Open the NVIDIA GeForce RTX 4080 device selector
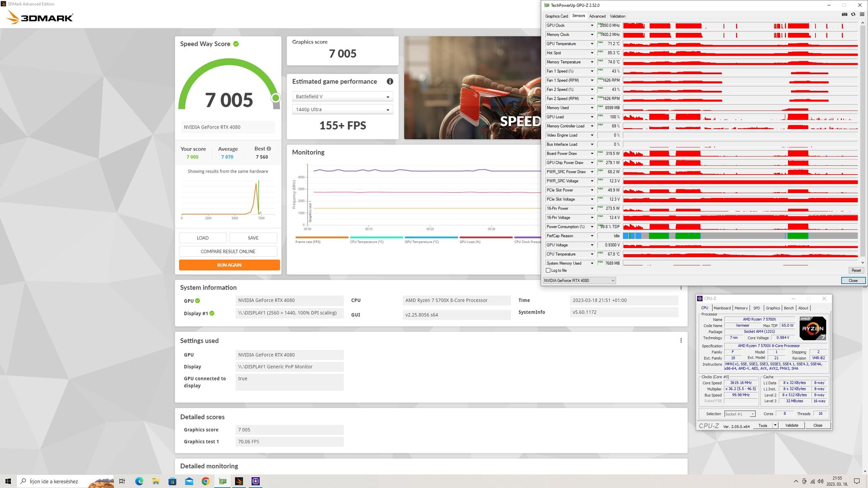 579,281
